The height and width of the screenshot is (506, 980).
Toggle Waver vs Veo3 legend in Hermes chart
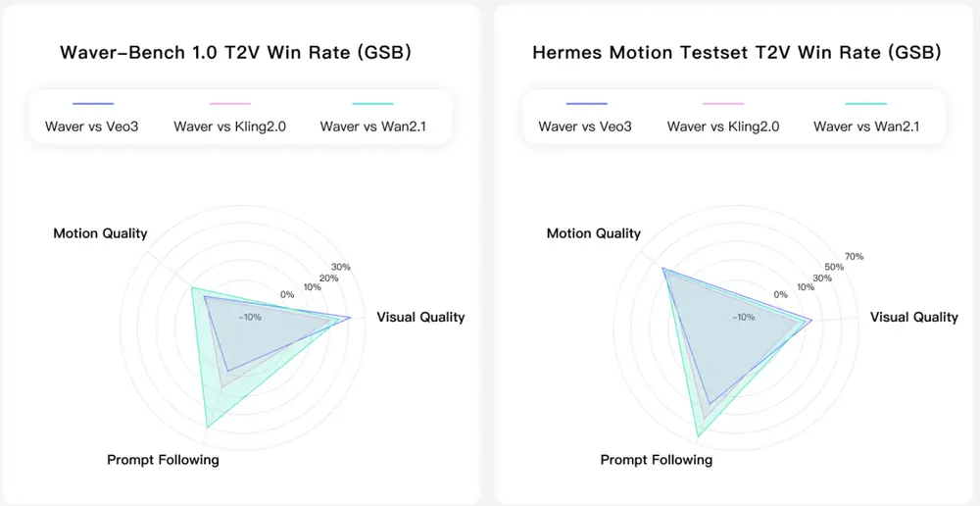(585, 126)
